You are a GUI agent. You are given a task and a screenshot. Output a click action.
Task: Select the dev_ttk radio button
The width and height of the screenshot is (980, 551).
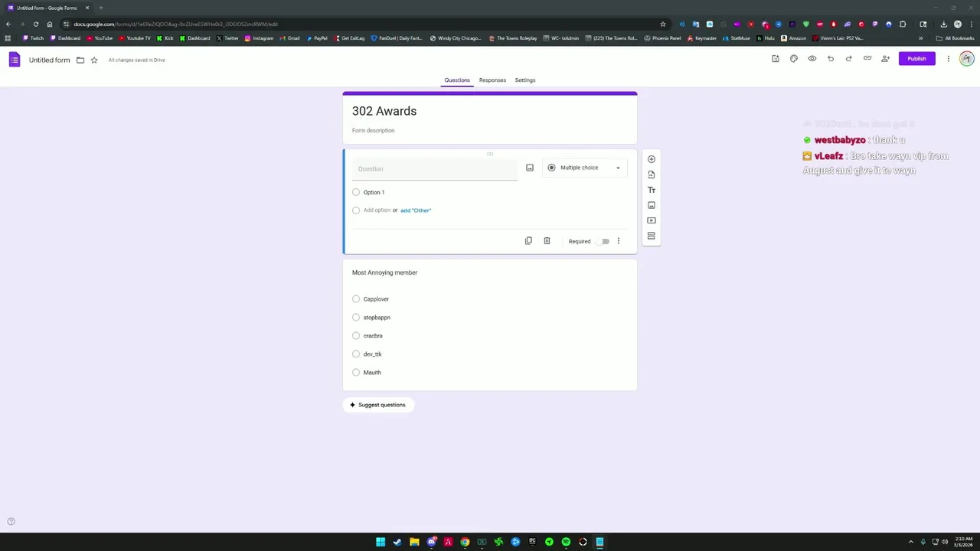click(x=356, y=354)
